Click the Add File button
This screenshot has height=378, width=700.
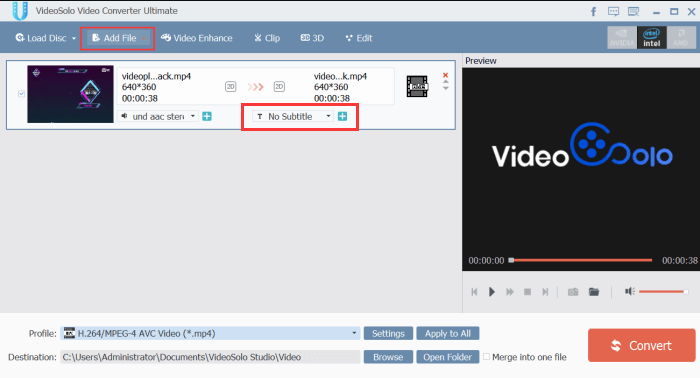tap(114, 38)
